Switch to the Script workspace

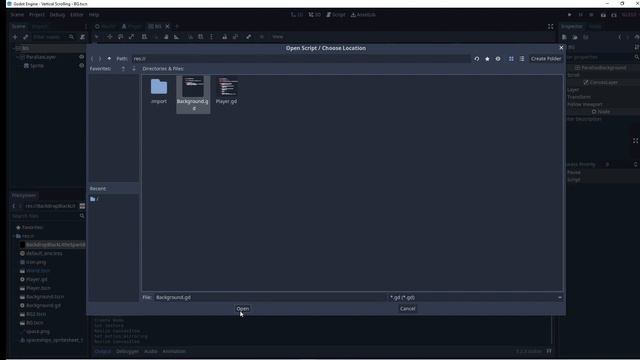pyautogui.click(x=336, y=15)
